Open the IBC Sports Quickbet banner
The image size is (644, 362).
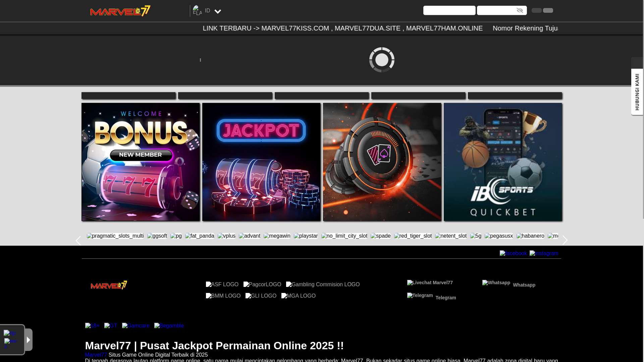click(503, 162)
